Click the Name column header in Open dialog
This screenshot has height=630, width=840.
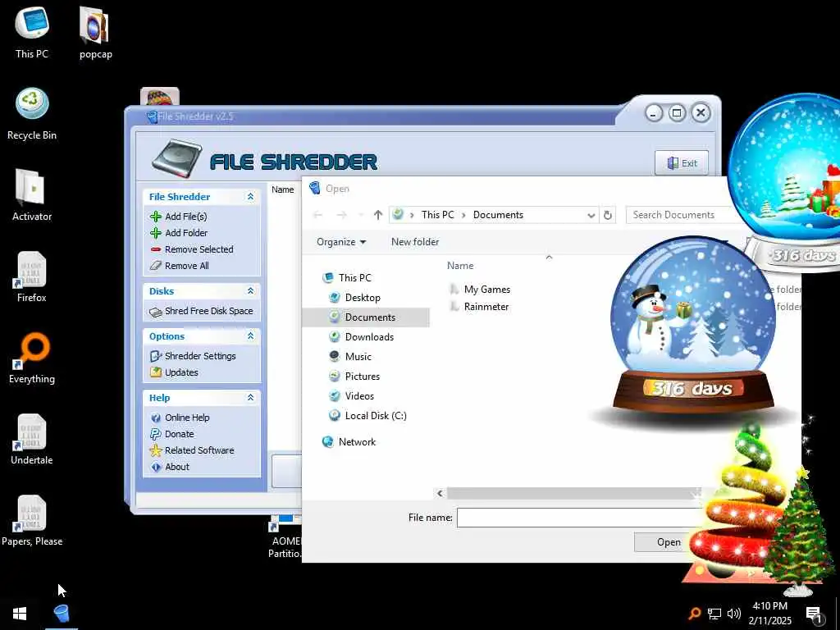pos(460,266)
